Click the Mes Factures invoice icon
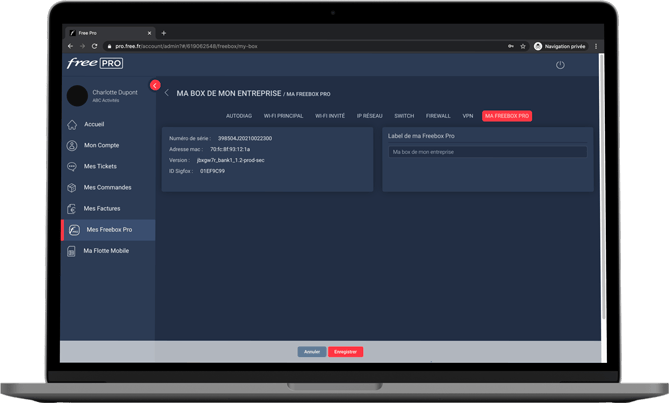 point(72,209)
